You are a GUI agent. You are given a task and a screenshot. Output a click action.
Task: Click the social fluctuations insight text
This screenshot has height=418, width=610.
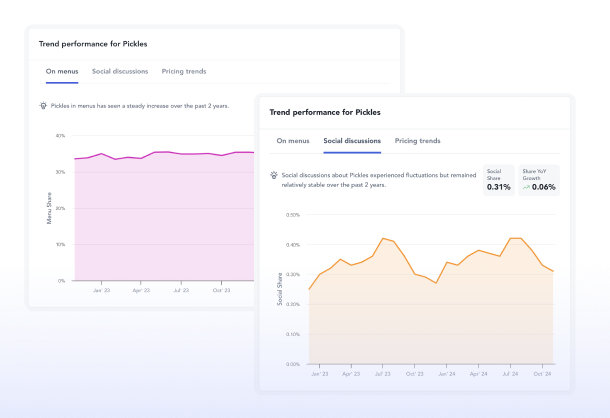379,180
